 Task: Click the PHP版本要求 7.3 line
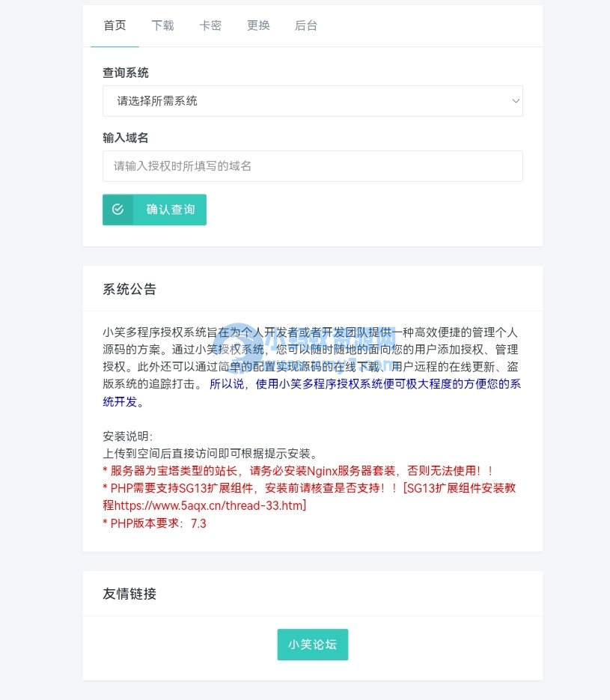coord(154,523)
